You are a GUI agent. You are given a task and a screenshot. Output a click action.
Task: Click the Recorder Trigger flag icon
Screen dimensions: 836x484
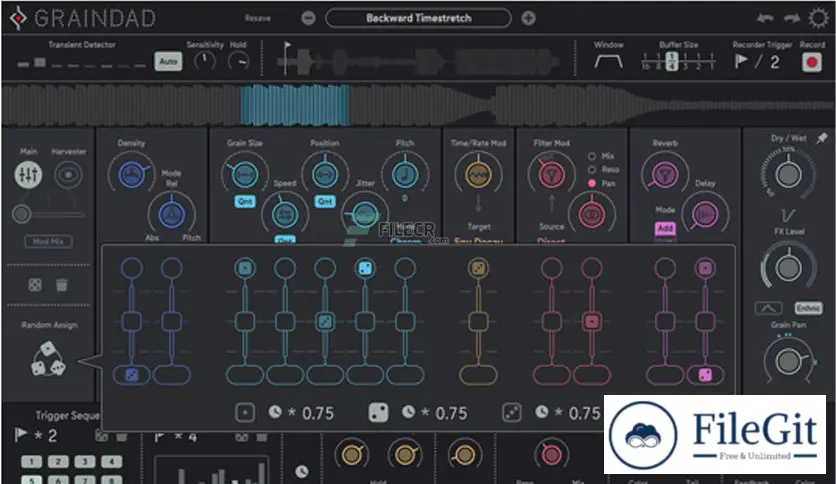coord(741,61)
